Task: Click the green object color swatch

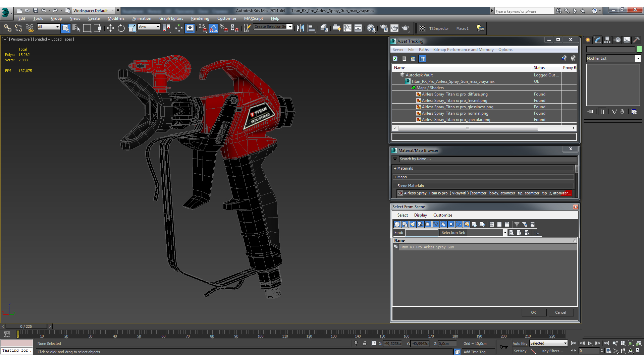Action: [639, 49]
